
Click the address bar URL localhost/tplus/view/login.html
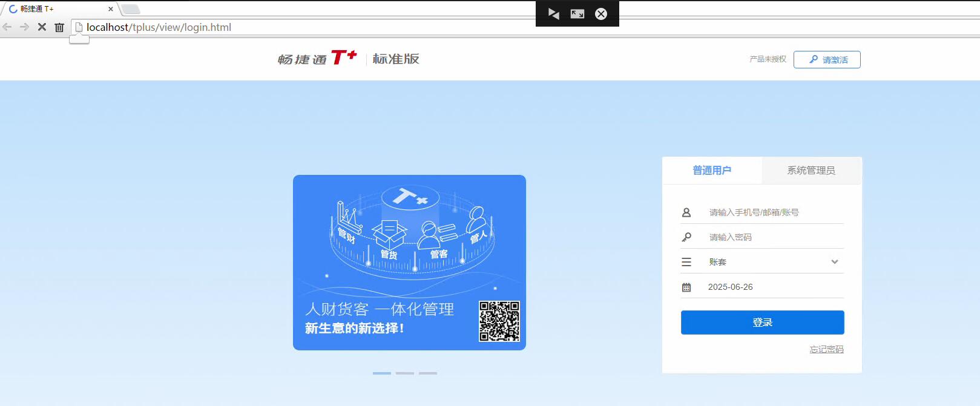pyautogui.click(x=159, y=27)
